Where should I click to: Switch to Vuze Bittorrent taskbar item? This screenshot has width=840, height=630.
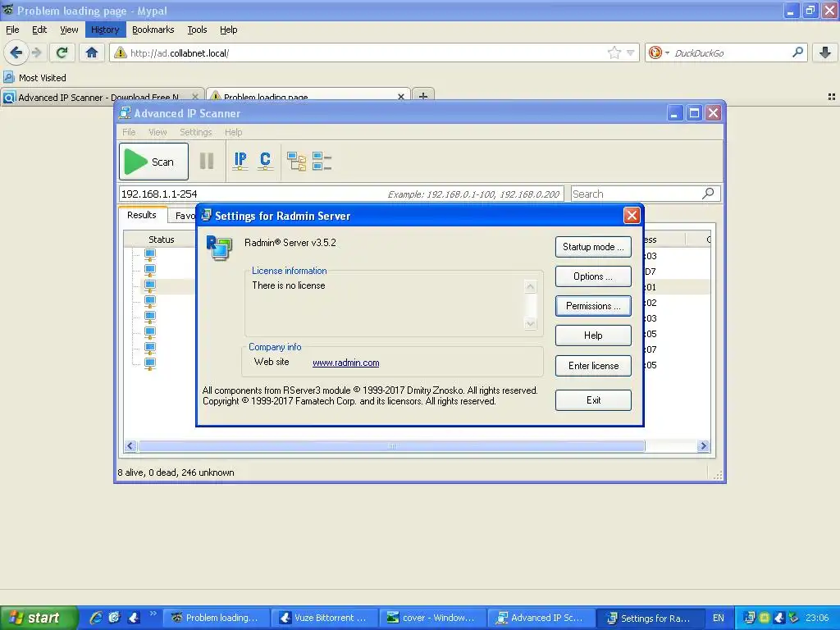(x=324, y=618)
